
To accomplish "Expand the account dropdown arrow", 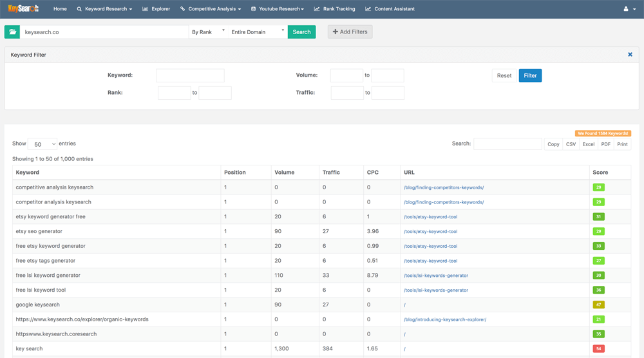I will point(634,9).
